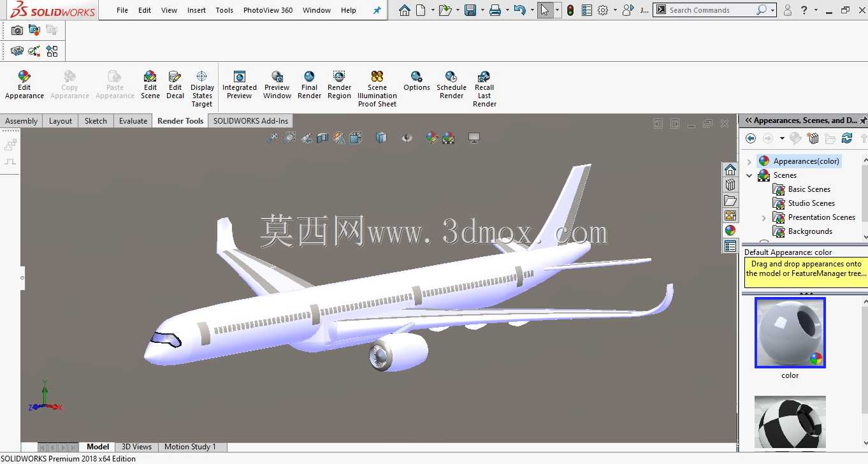The image size is (868, 464).
Task: Click Zoom to Area magnifier
Action: [289, 138]
